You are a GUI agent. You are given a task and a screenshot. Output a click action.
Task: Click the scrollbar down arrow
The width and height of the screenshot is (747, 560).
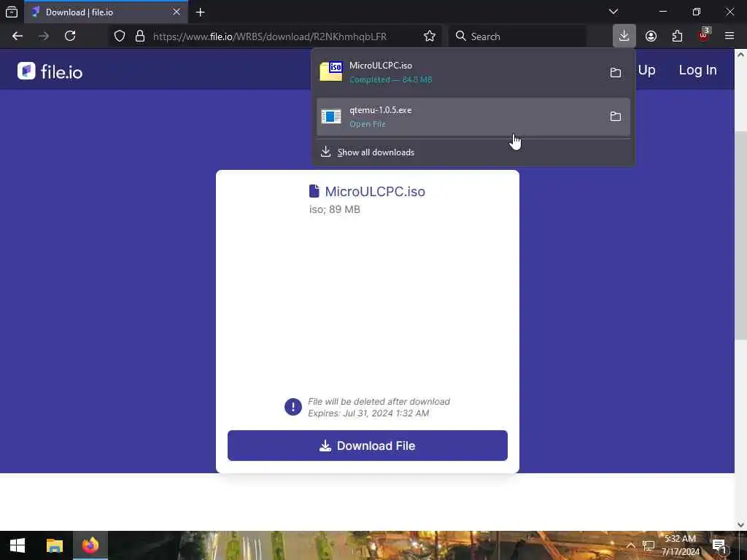741,525
